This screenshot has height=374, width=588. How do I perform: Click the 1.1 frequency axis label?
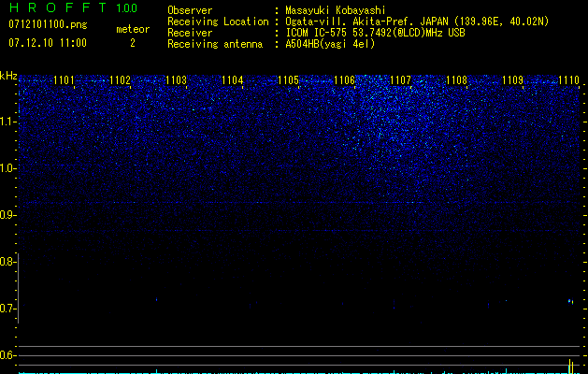[7, 122]
